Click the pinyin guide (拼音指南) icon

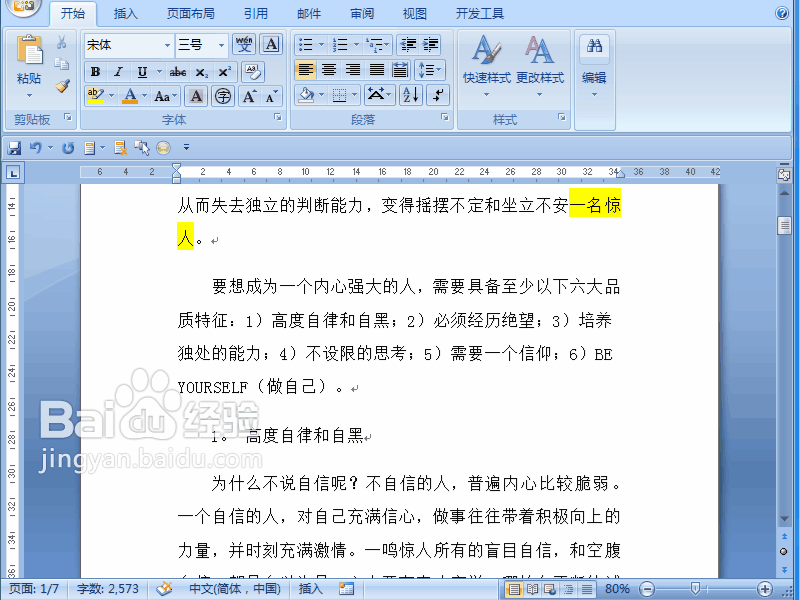tap(243, 44)
